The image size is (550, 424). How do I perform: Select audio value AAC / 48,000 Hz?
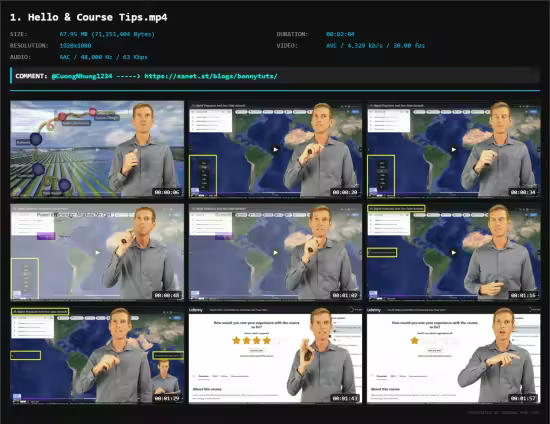click(x=103, y=57)
